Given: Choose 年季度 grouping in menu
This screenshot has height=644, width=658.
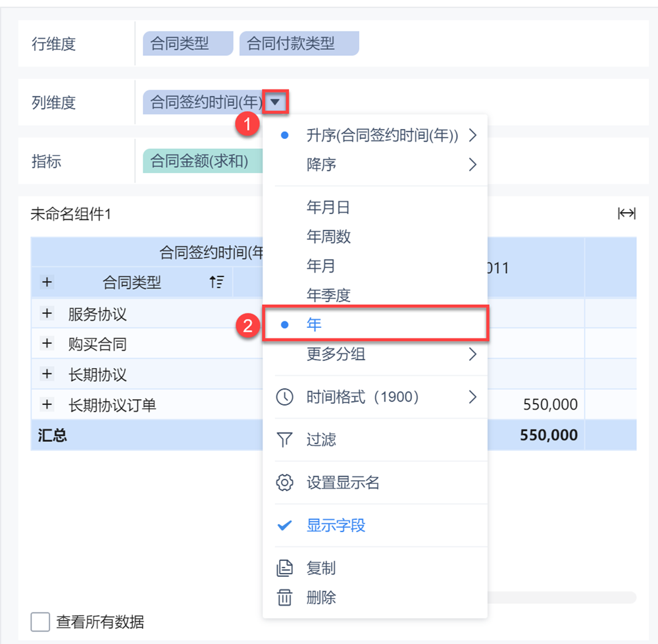Looking at the screenshot, I should coord(328,295).
